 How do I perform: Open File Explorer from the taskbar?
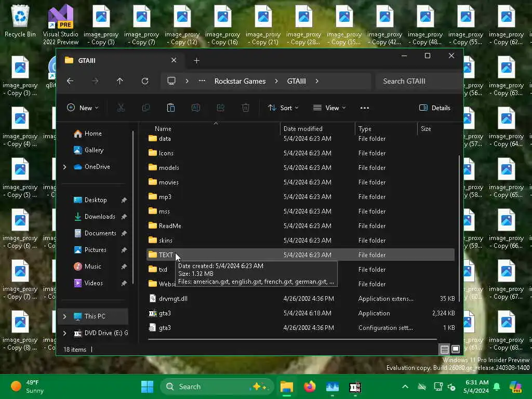(287, 387)
